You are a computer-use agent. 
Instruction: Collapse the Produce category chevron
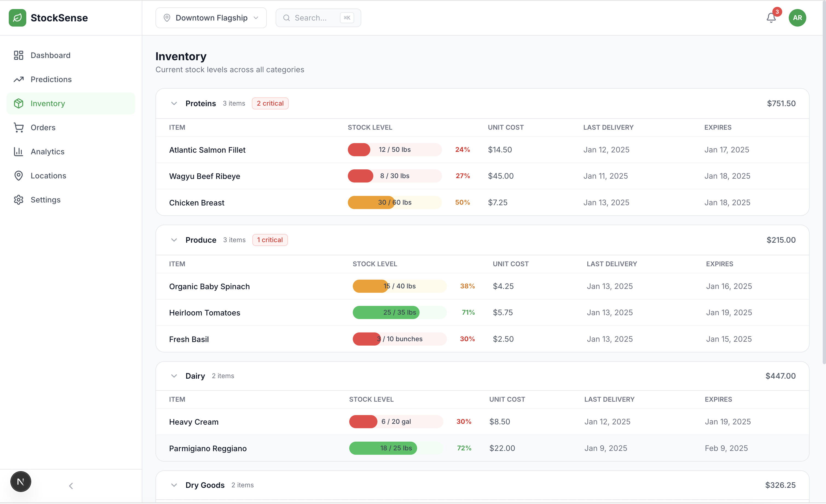[x=174, y=240]
